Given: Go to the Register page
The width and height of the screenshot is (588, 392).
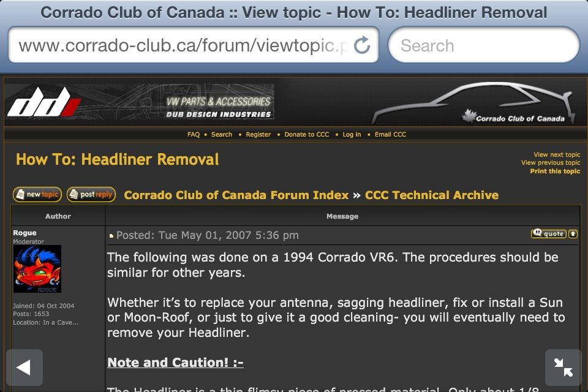Looking at the screenshot, I should click(258, 134).
